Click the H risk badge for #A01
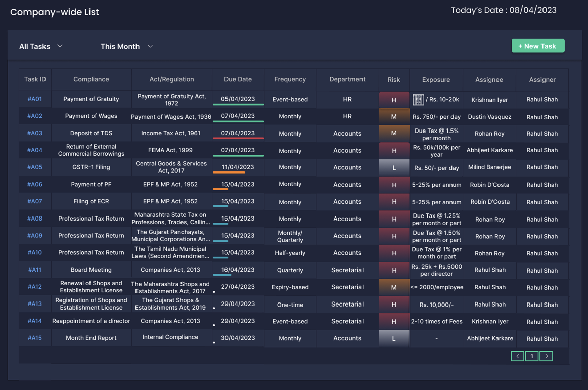 click(x=394, y=100)
